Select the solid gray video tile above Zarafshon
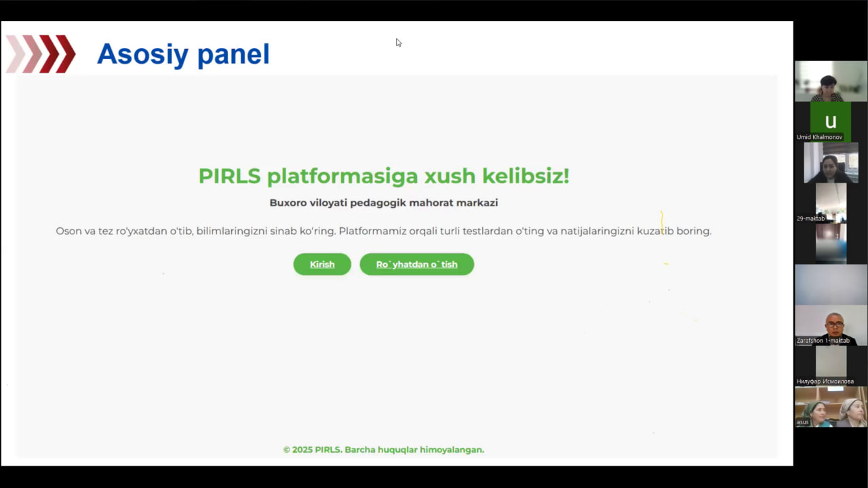Viewport: 868px width, 488px height. 831,284
